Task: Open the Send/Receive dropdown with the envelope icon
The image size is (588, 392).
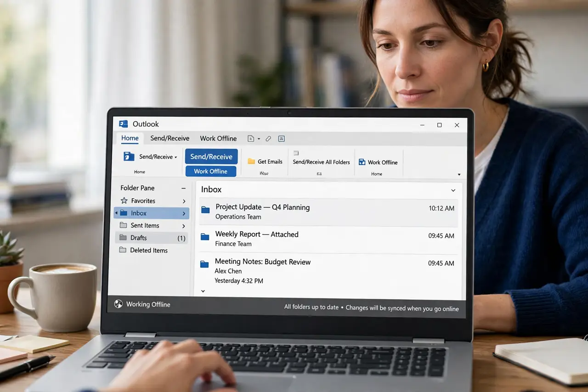Action: coord(150,157)
